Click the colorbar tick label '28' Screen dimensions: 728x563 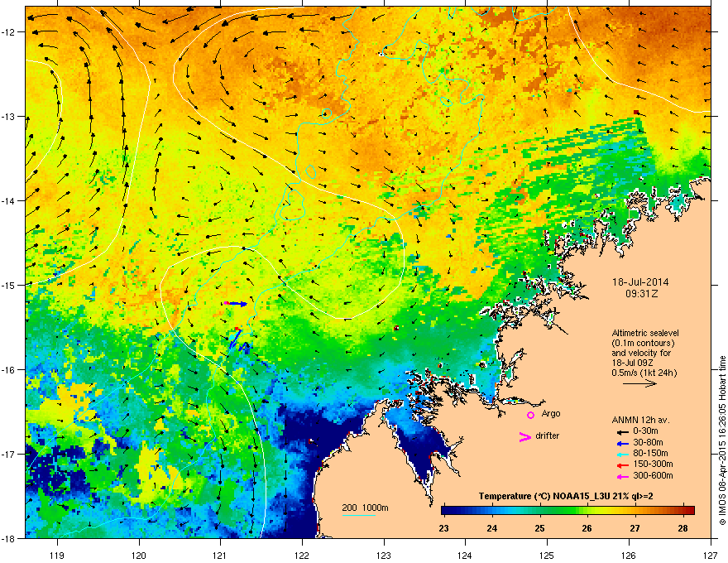[682, 528]
